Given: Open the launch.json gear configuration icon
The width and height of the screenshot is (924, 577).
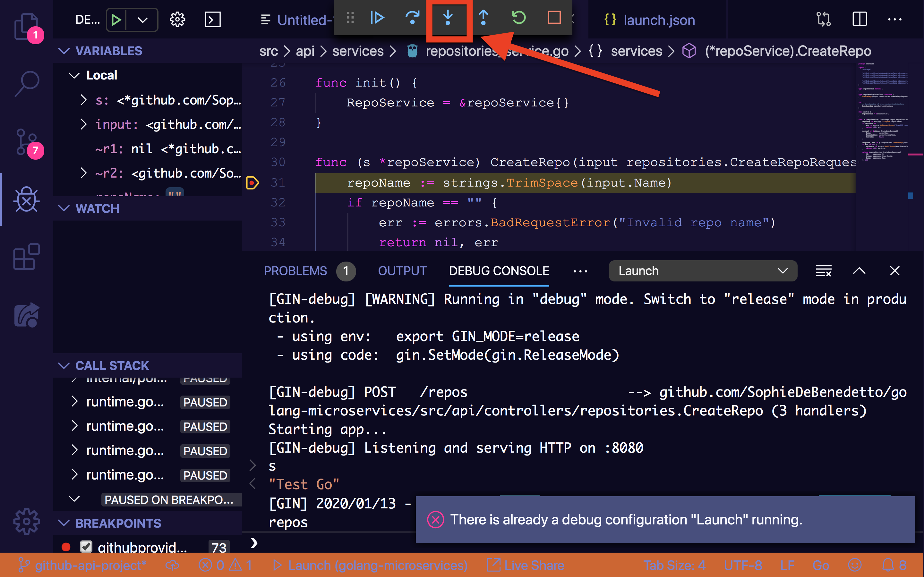Looking at the screenshot, I should [177, 20].
